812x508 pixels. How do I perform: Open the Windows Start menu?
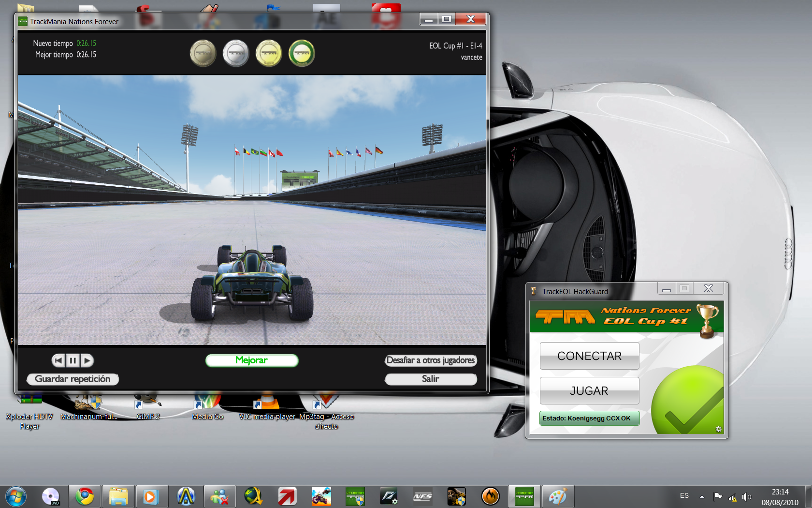[16, 496]
